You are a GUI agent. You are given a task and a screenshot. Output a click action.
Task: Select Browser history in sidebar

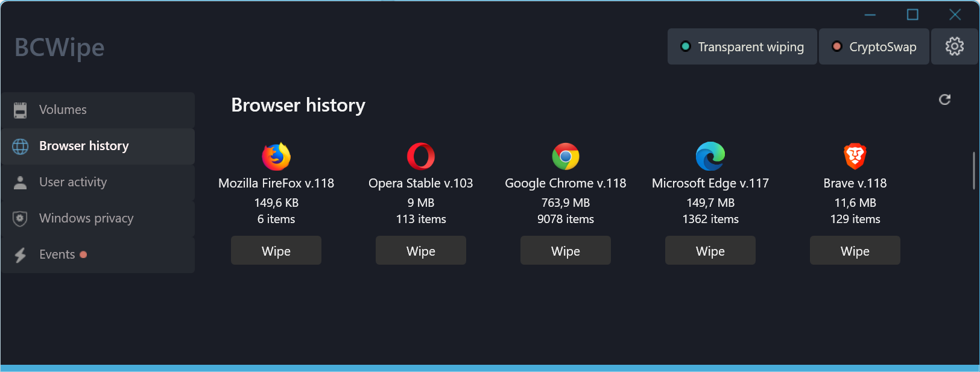click(98, 146)
